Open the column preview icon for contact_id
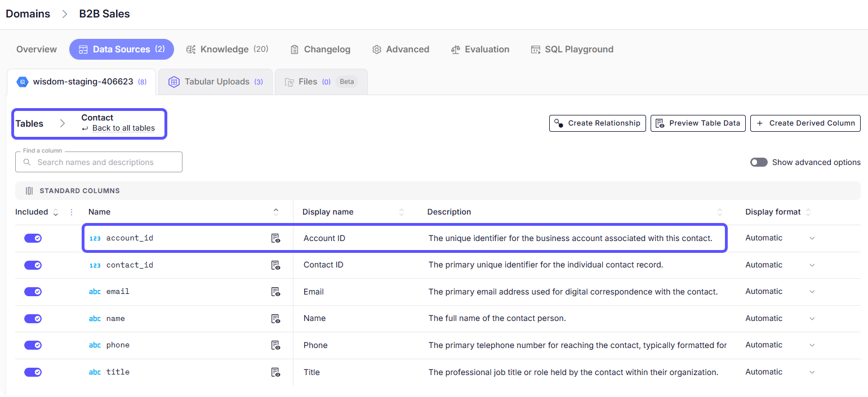 tap(276, 265)
